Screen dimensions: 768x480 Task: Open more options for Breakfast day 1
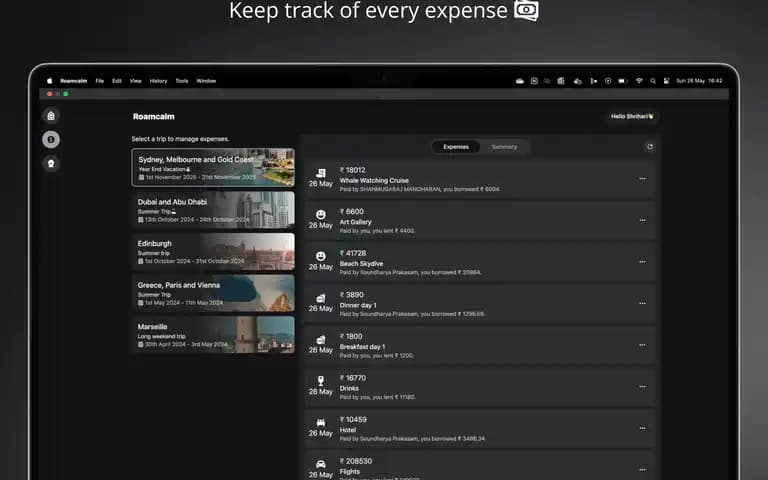click(x=642, y=345)
